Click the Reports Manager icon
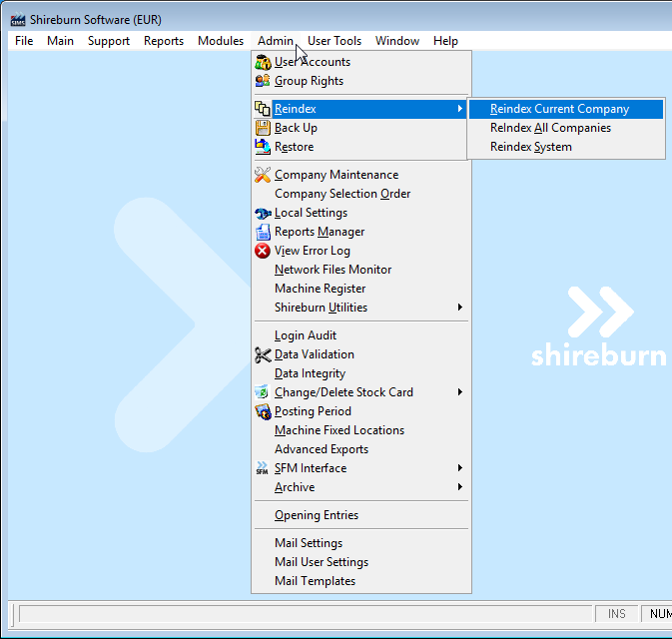 (x=263, y=232)
